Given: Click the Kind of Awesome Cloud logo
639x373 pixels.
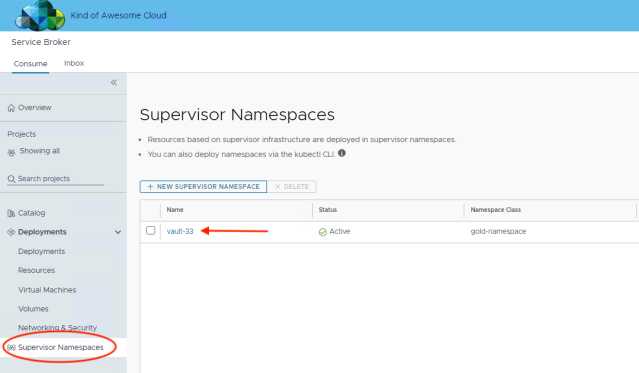Looking at the screenshot, I should pos(40,15).
